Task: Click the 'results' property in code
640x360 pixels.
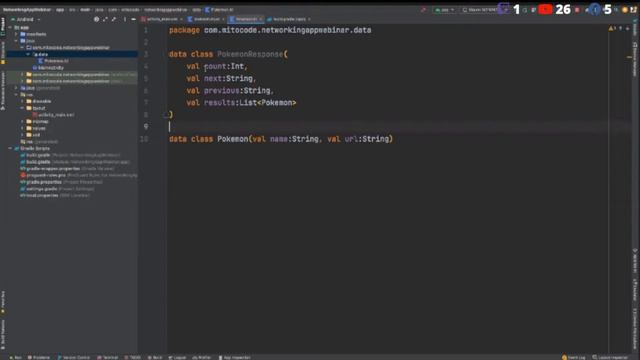Action: click(x=219, y=103)
